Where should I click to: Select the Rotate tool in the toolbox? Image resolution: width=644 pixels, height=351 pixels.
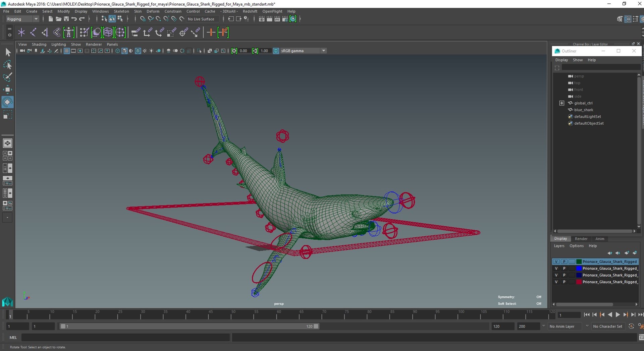[7, 102]
